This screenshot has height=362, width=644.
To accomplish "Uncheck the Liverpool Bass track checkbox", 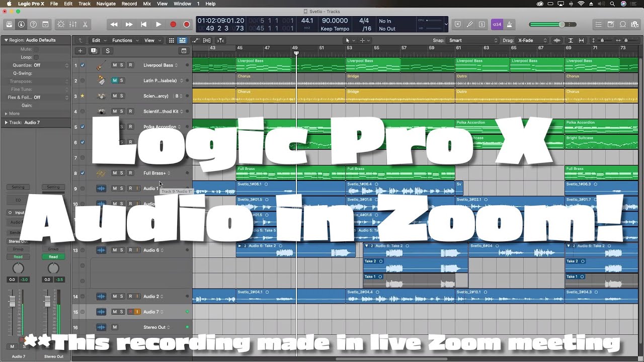I will click(83, 65).
